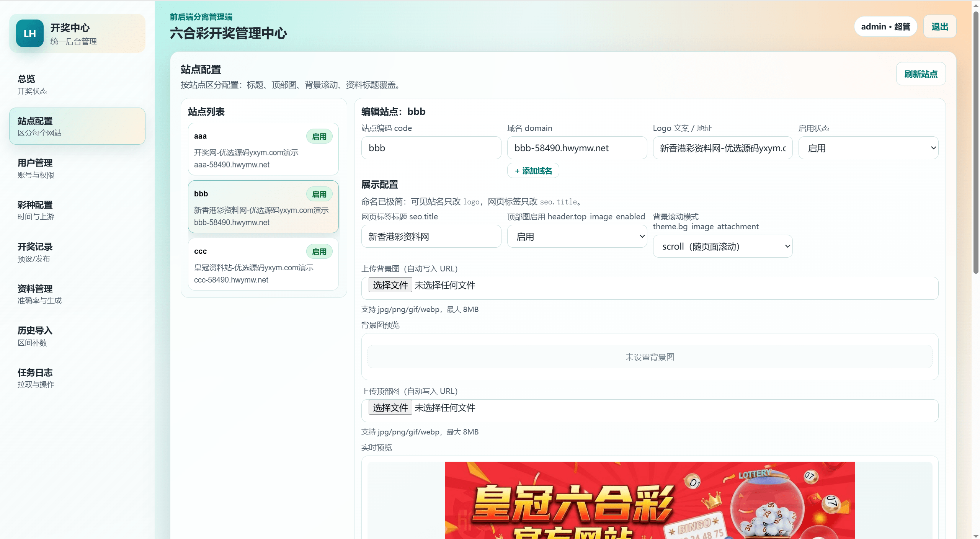
Task: Open the 启用状态 dropdown
Action: click(868, 148)
